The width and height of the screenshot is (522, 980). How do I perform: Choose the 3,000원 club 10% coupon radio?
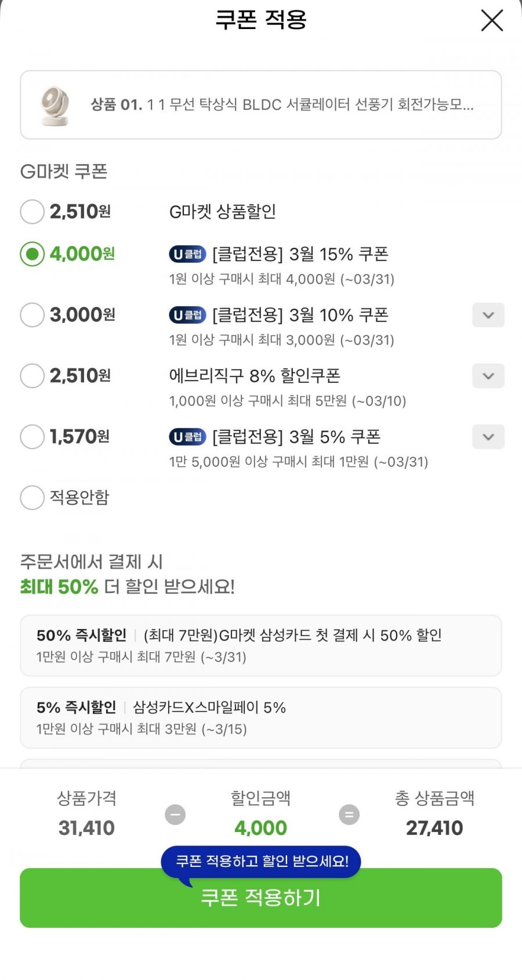point(32,315)
